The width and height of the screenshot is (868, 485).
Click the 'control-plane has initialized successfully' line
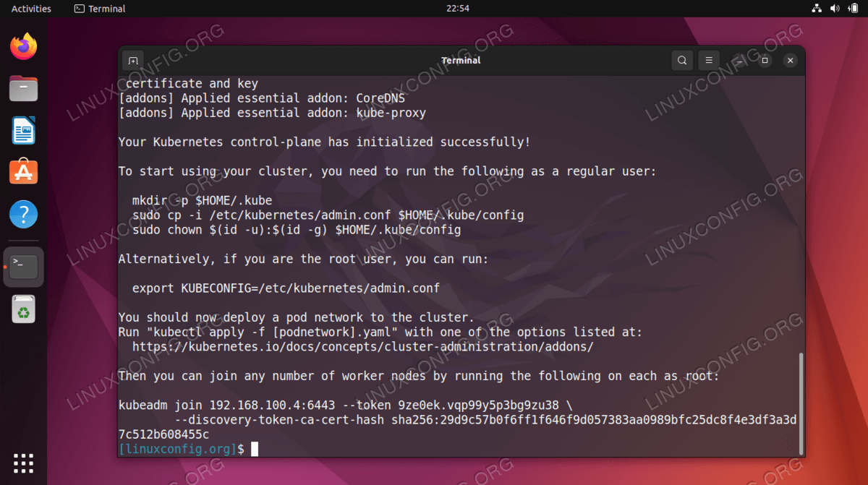point(324,142)
